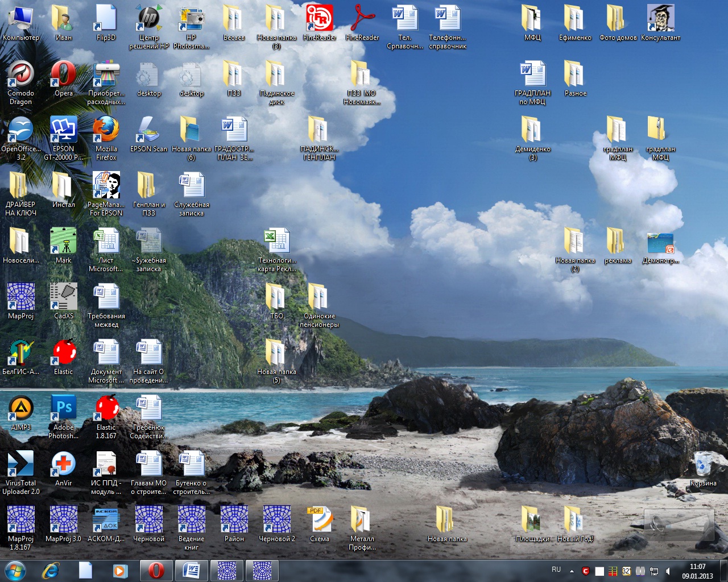Launch Internet Explorer from the taskbar
This screenshot has width=728, height=582.
[51, 570]
